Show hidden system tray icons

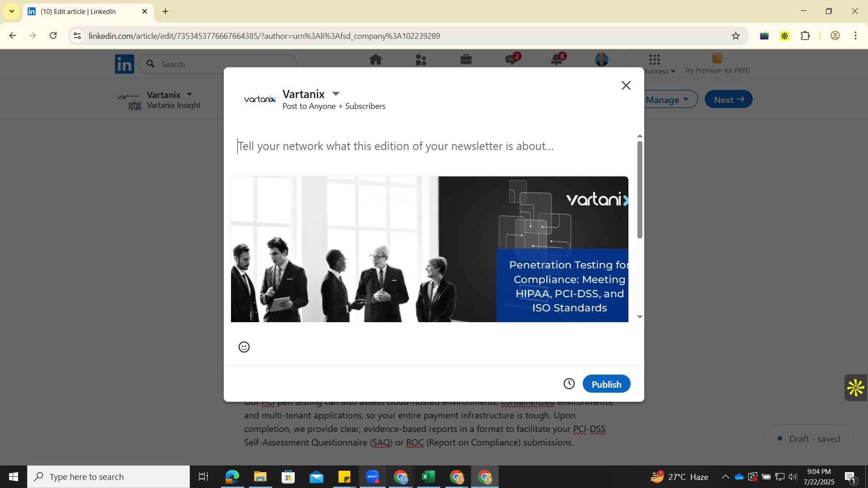click(x=725, y=477)
